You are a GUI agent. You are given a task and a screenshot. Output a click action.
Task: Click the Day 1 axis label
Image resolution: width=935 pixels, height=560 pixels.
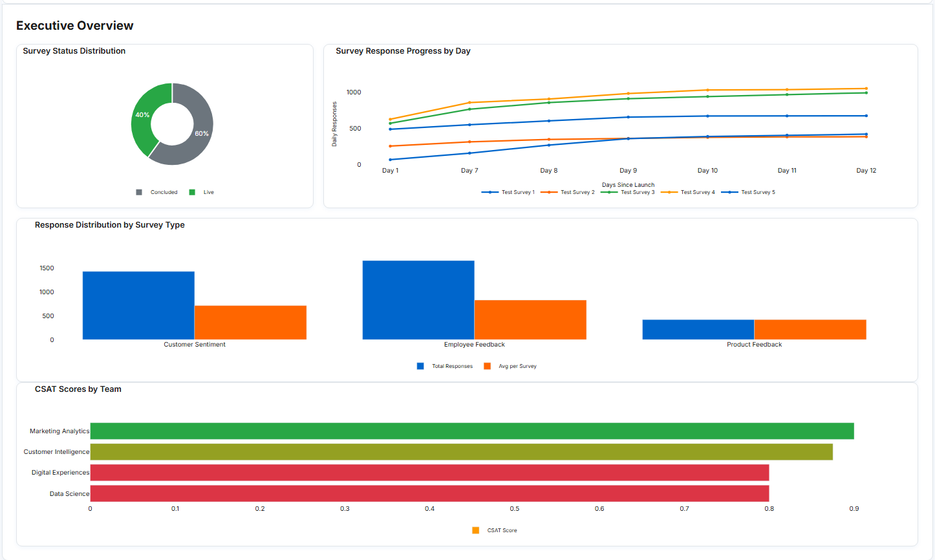pos(391,171)
